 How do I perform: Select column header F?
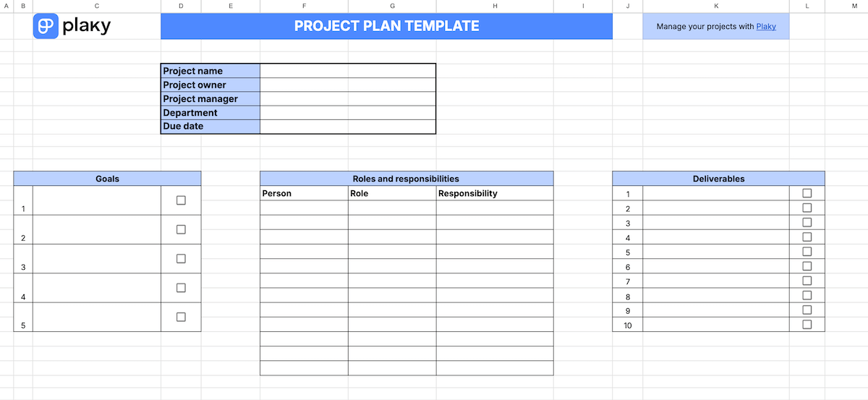pos(304,6)
